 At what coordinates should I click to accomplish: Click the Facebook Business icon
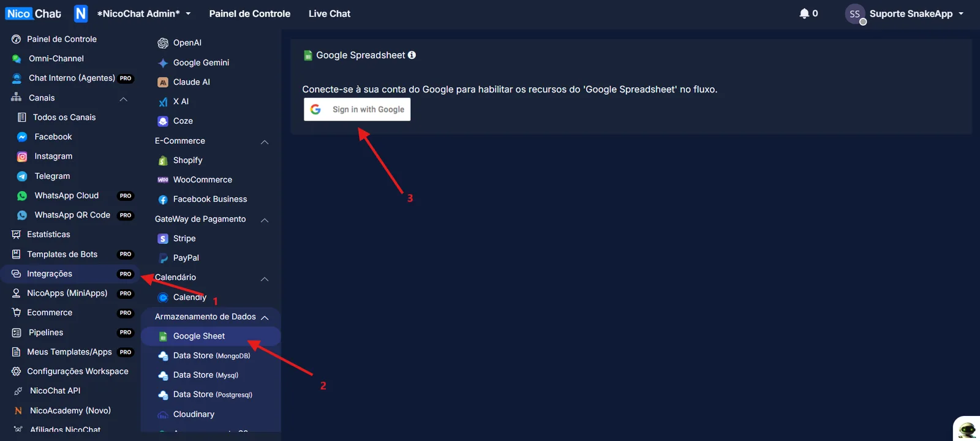tap(163, 200)
